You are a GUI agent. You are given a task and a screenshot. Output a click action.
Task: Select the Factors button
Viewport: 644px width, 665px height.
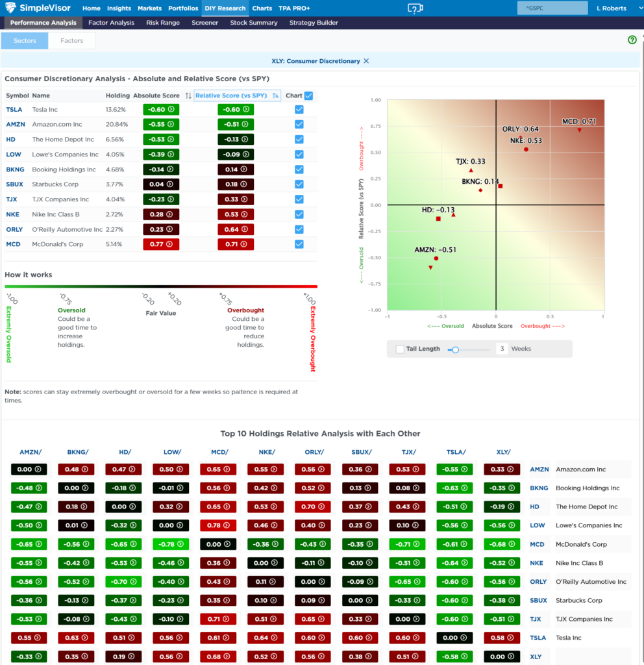pyautogui.click(x=71, y=41)
